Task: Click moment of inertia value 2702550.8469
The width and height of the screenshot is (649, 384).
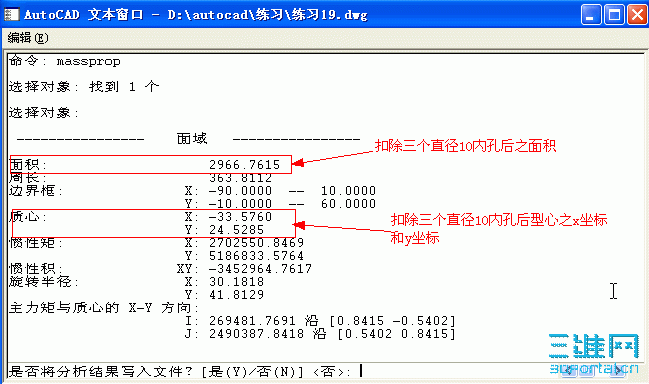Action: [257, 243]
